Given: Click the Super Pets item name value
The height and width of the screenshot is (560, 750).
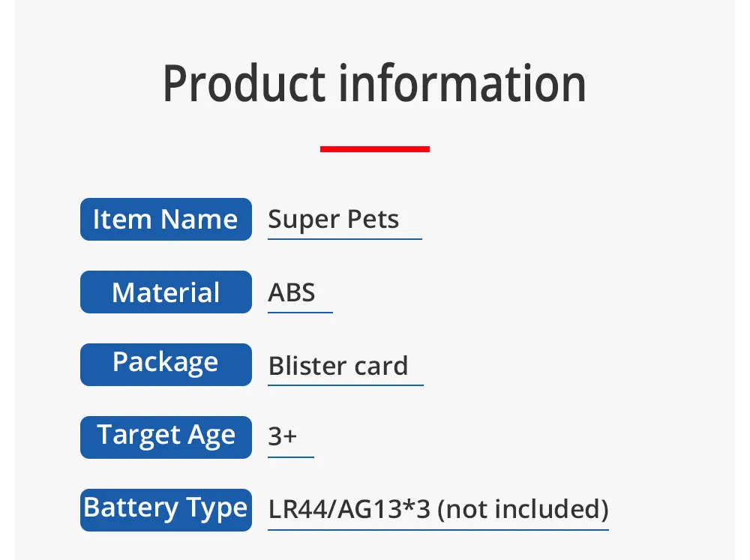Looking at the screenshot, I should pyautogui.click(x=333, y=220).
